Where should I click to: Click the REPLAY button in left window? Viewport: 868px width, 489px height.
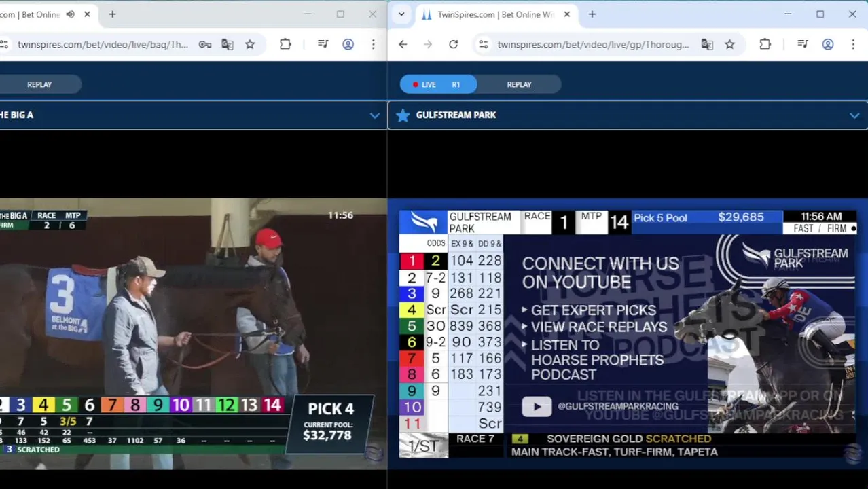pos(39,84)
